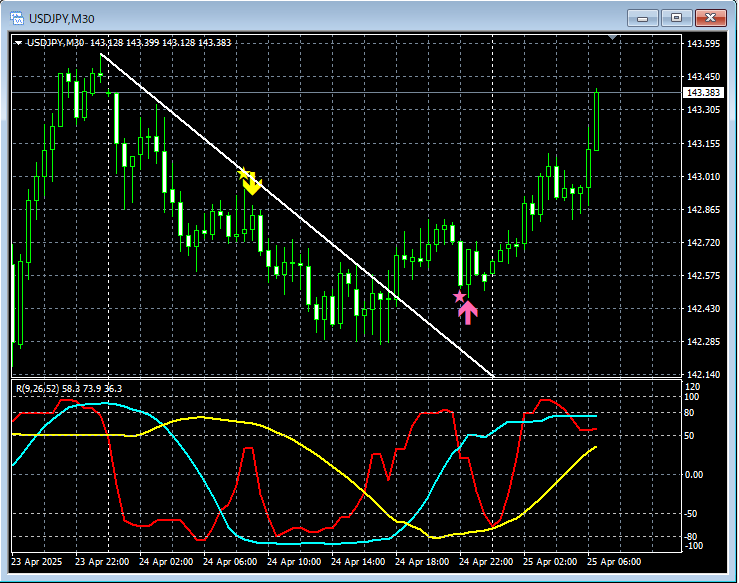Click the USDJPY chart window icon

17,18
